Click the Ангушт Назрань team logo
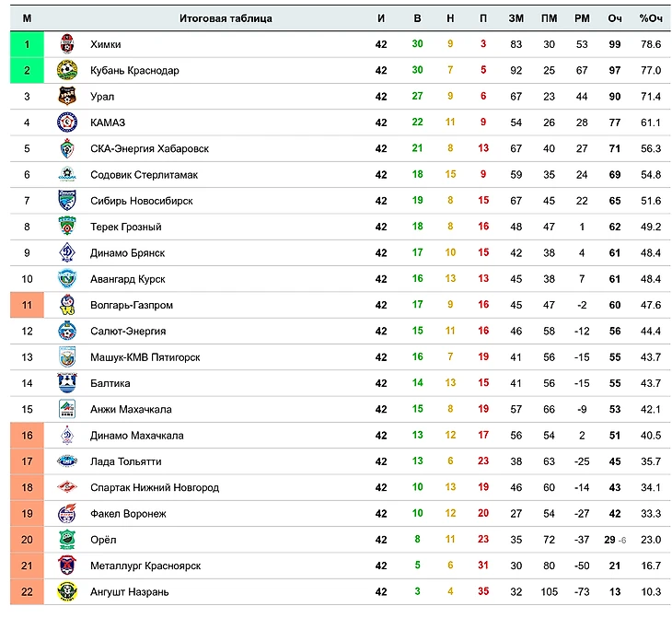This screenshot has height=618, width=672. (67, 591)
